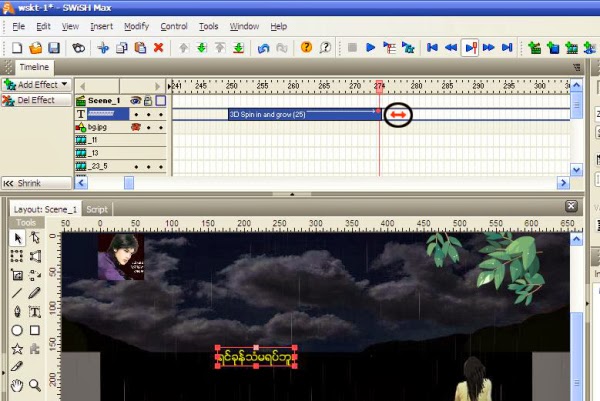
Task: Select the bg.jpg layer row
Action: tap(121, 127)
